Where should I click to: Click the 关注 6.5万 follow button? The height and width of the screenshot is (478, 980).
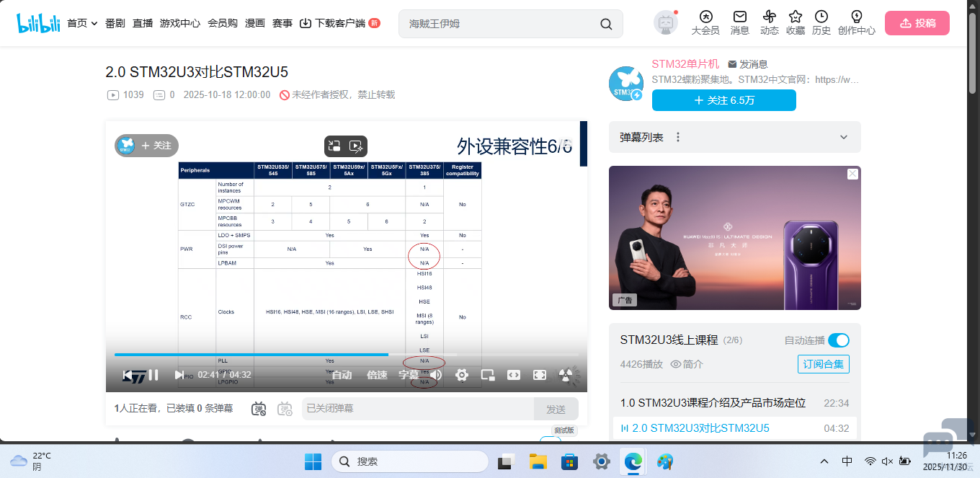click(x=723, y=100)
